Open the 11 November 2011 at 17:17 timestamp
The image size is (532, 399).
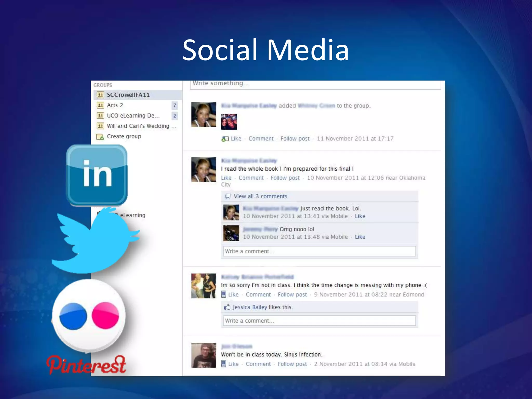(x=355, y=139)
